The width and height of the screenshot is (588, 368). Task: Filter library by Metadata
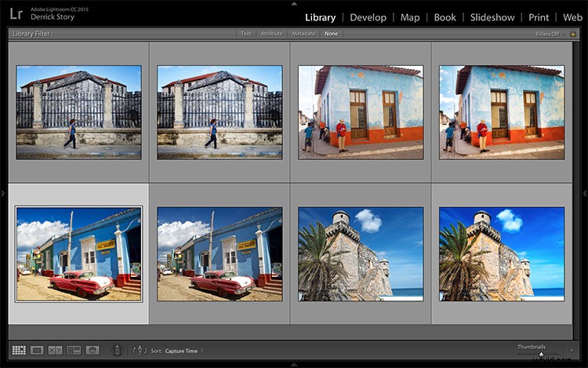(x=303, y=34)
